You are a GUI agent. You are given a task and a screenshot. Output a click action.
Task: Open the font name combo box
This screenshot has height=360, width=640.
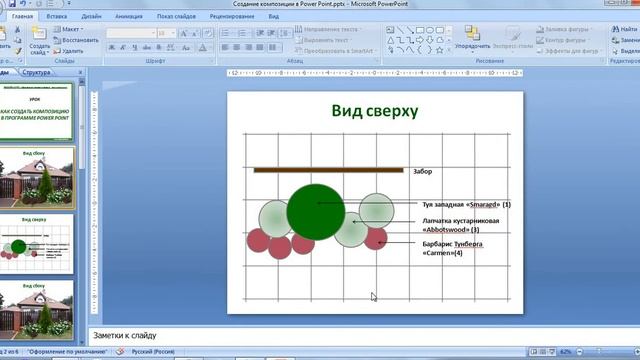point(131,33)
